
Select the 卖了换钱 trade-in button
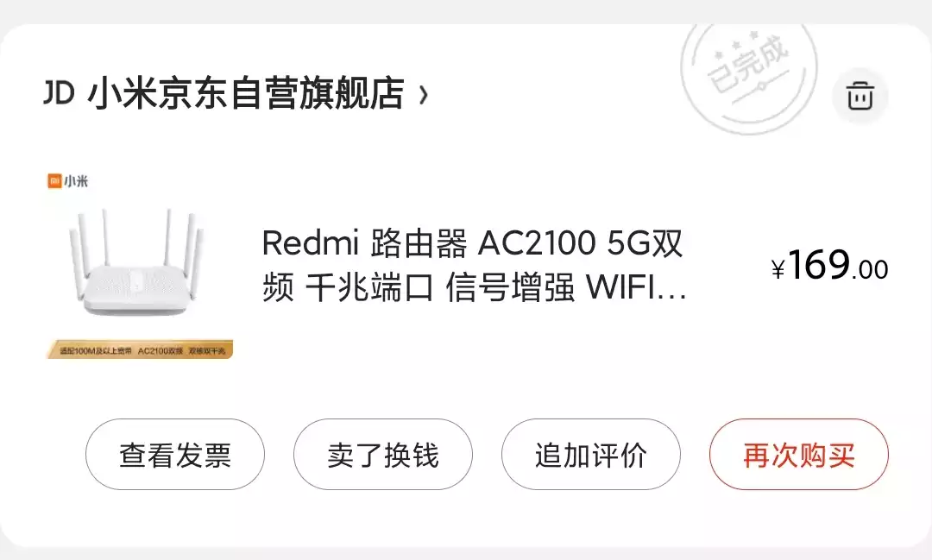point(383,455)
